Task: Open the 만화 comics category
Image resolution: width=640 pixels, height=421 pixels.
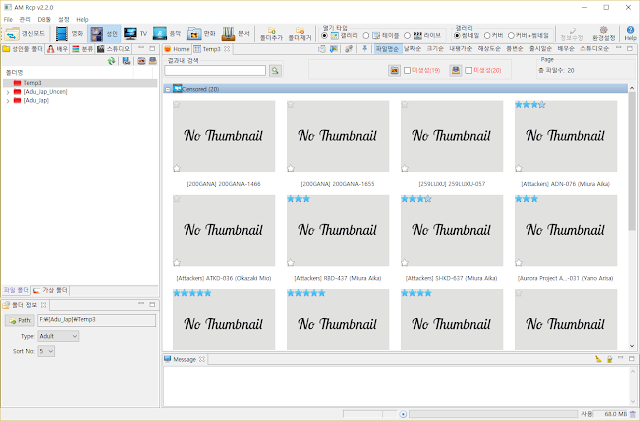Action: [194, 34]
